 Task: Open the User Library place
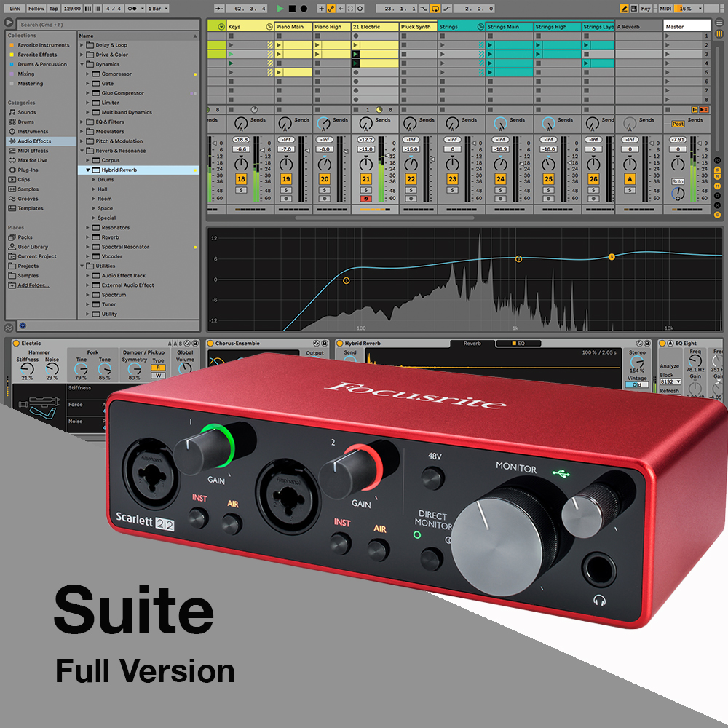pyautogui.click(x=33, y=247)
